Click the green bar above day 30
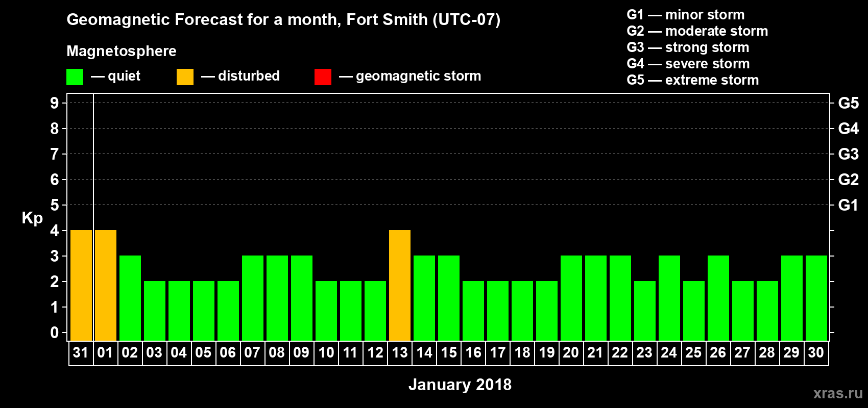 click(x=816, y=298)
